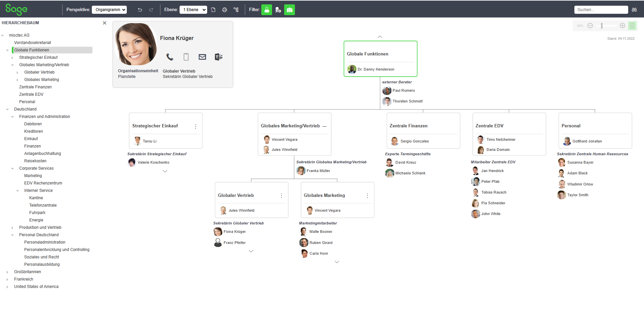Click the zoom in plus icon

622,26
